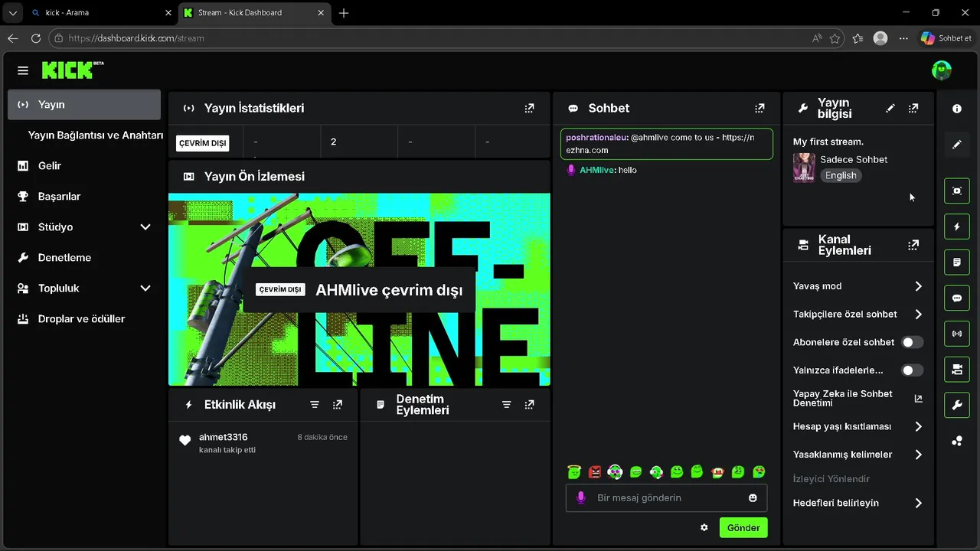980x551 pixels.
Task: Pop out the Yayın İstatistikleri panel
Action: pyautogui.click(x=529, y=108)
